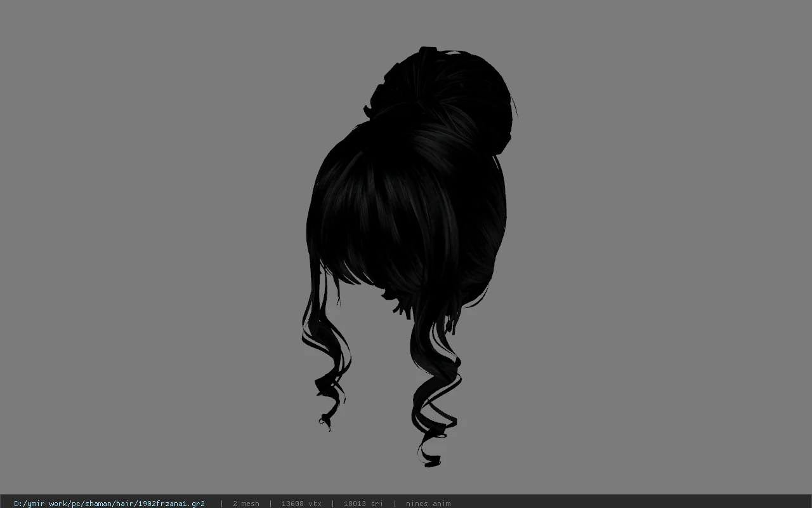Click the 'nincs anim' status text

428,504
